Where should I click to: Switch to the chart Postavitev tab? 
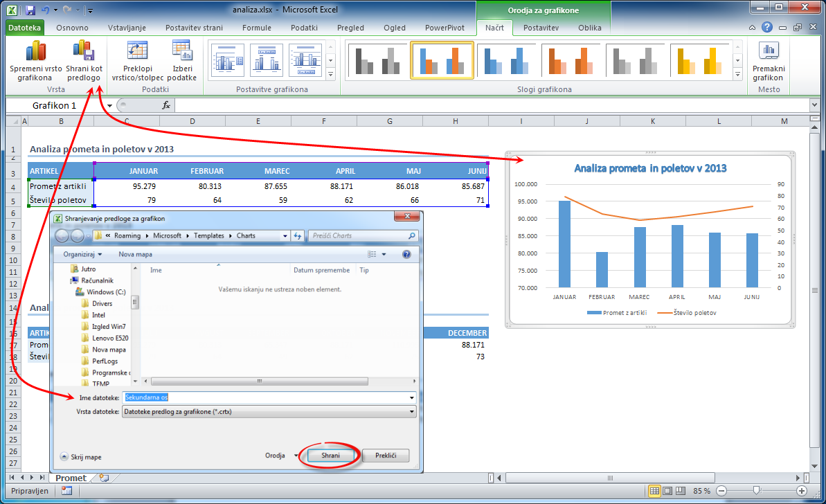[541, 28]
